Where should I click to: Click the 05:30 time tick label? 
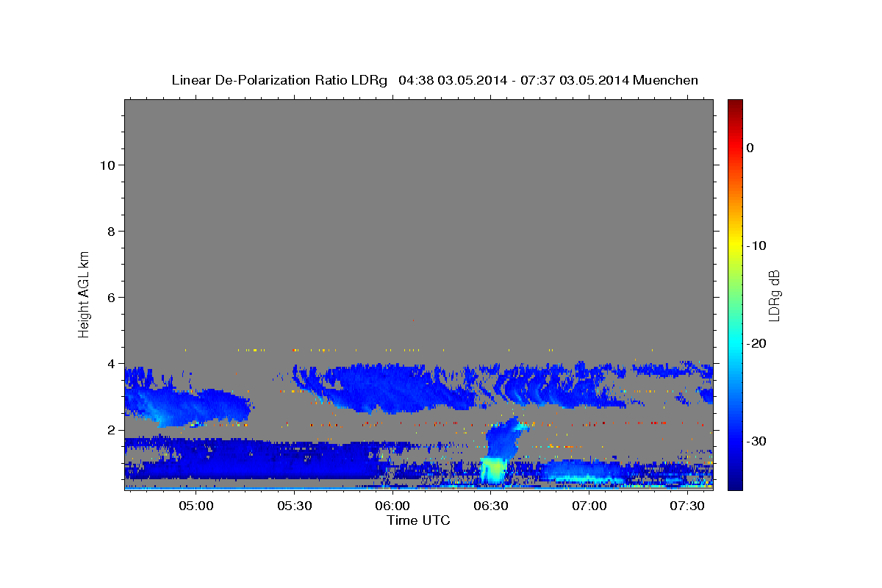click(x=295, y=506)
